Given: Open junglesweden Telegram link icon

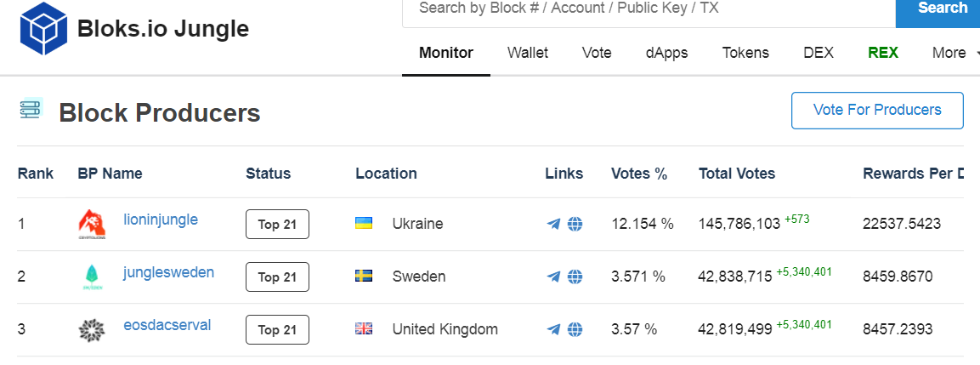Looking at the screenshot, I should (x=553, y=277).
